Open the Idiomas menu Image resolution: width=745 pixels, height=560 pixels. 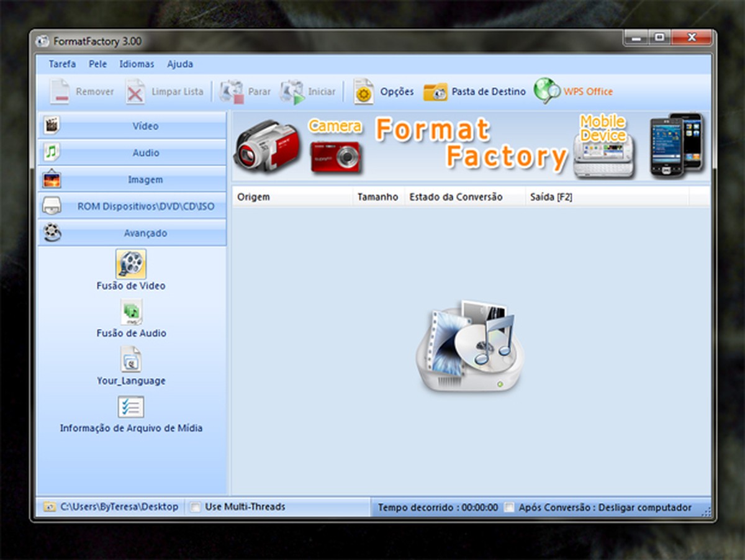coord(137,64)
